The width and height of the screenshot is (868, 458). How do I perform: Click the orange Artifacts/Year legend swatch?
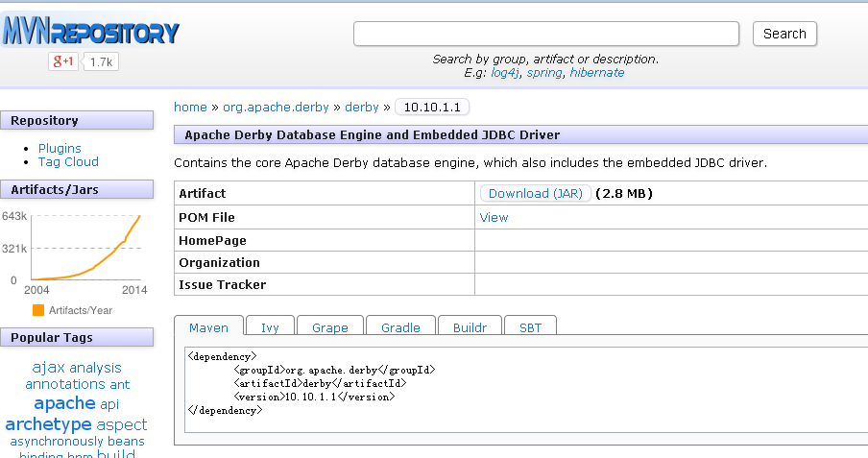(38, 310)
